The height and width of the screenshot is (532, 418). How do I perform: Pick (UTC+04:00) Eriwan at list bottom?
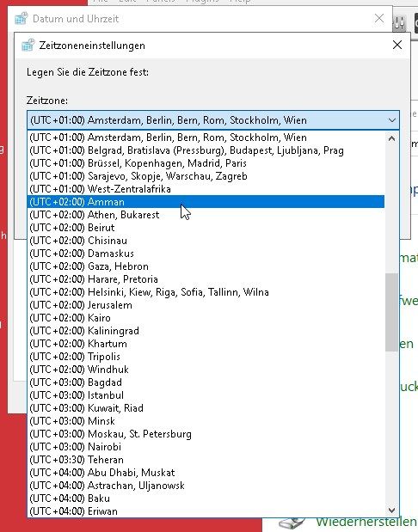[x=206, y=511]
